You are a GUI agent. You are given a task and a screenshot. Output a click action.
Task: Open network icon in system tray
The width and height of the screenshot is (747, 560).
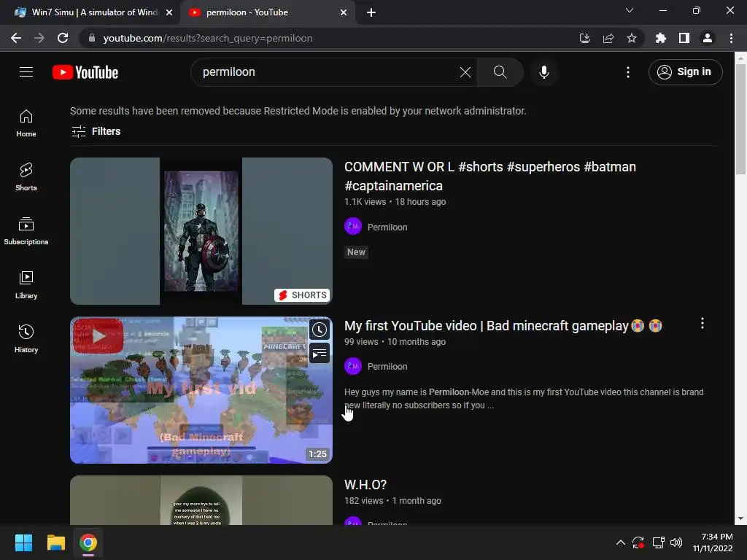[659, 542]
